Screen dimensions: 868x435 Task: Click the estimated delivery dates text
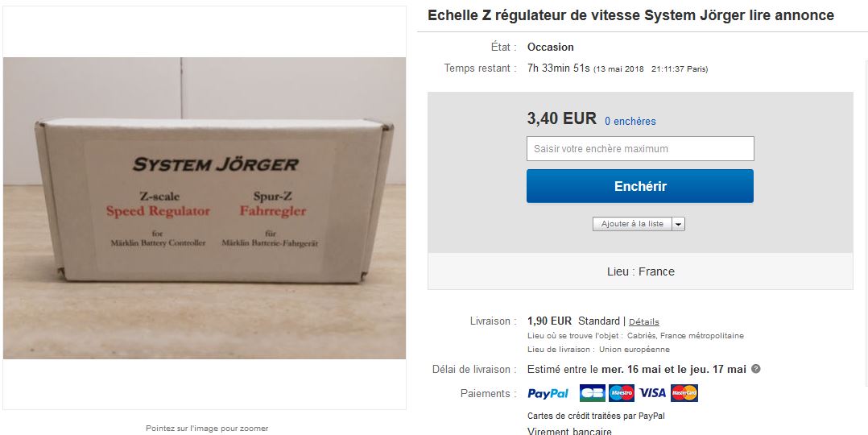point(637,369)
